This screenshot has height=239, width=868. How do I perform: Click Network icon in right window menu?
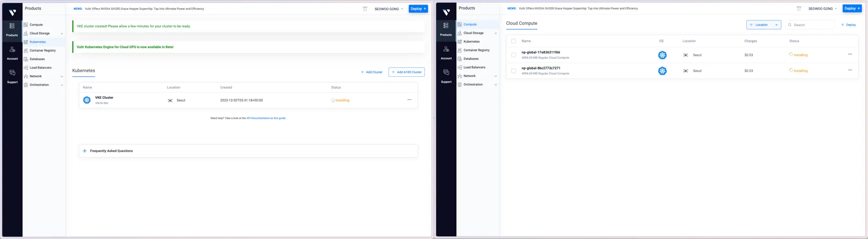point(460,76)
